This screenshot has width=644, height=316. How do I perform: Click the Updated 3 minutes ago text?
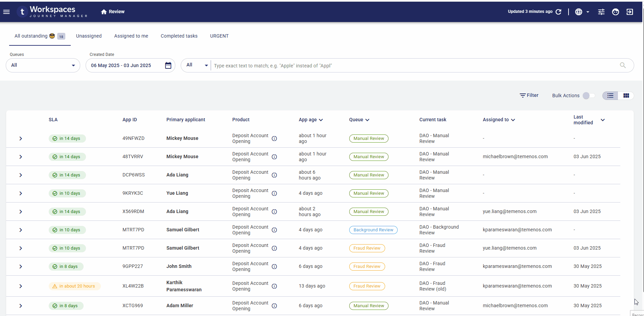[530, 12]
